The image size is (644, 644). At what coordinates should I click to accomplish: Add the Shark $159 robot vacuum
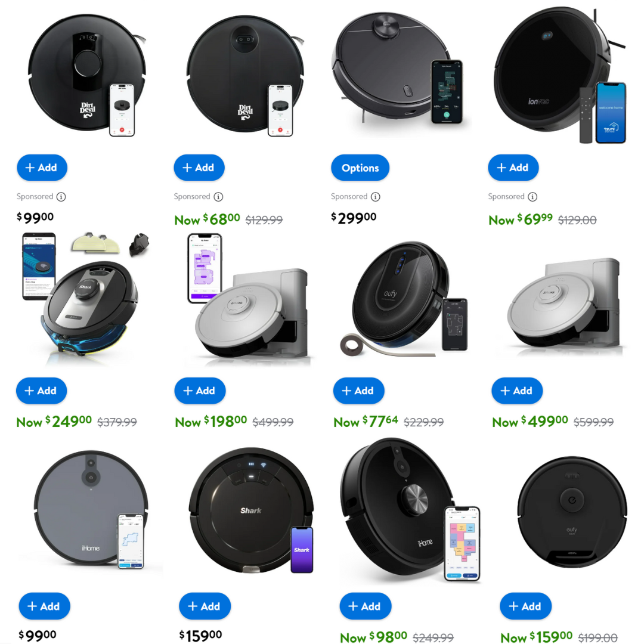click(x=205, y=606)
